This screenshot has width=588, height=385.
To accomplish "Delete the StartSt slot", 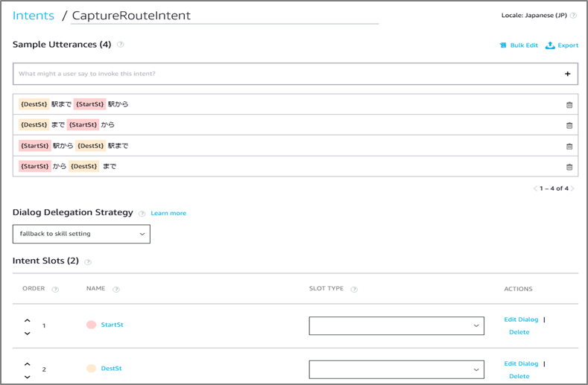I will (519, 332).
